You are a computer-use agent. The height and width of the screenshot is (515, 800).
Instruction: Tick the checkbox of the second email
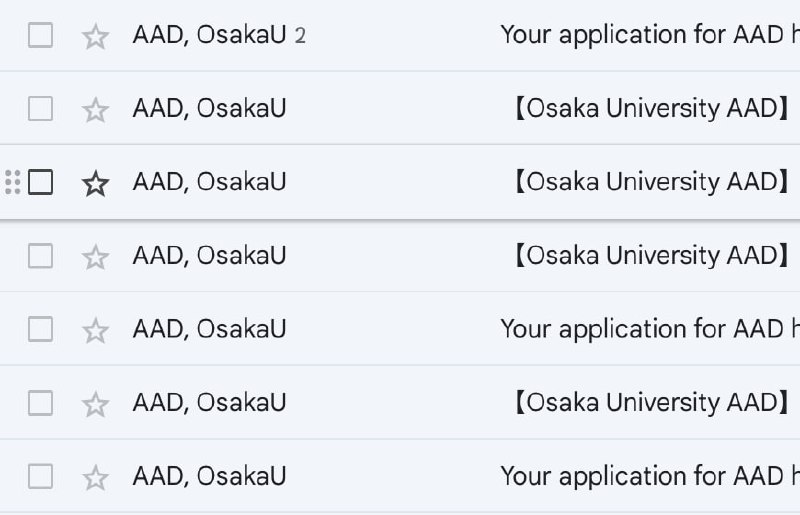coord(40,108)
